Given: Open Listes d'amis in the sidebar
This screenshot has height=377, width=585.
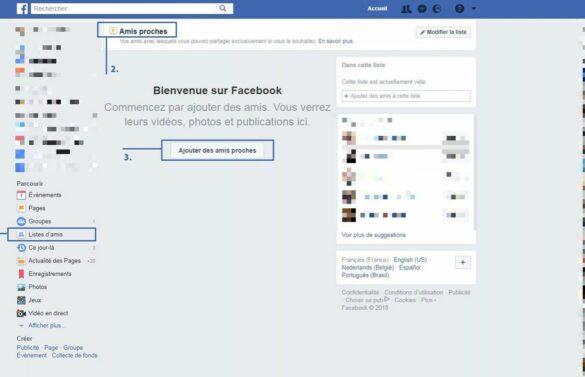Looking at the screenshot, I should click(46, 234).
